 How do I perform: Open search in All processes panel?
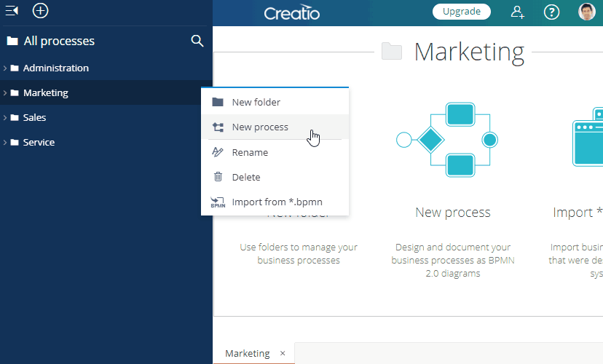pos(197,41)
